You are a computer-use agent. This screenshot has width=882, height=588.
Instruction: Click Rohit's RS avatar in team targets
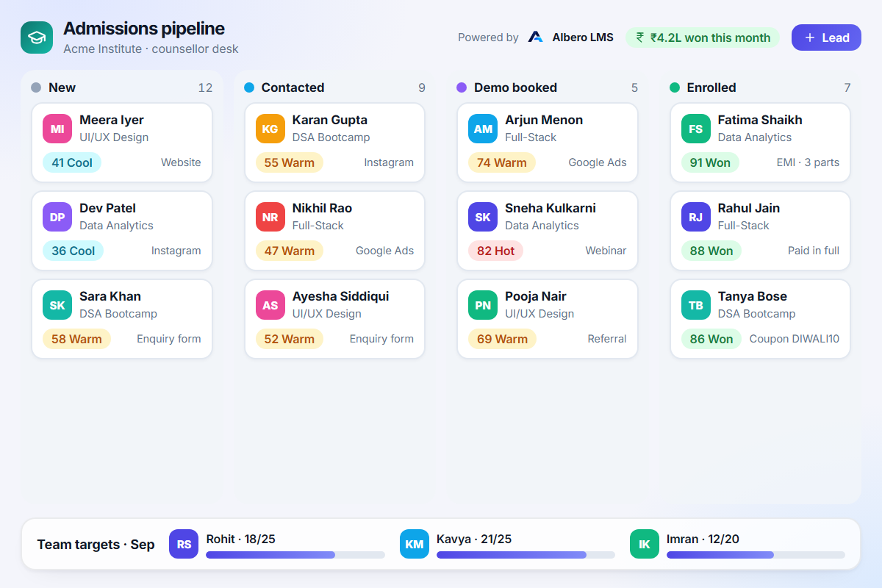coord(184,544)
